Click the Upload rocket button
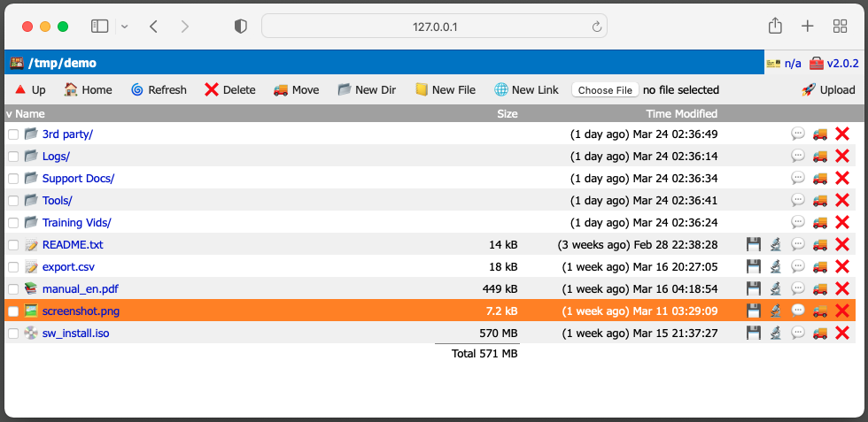Image resolution: width=868 pixels, height=422 pixels. [x=828, y=89]
